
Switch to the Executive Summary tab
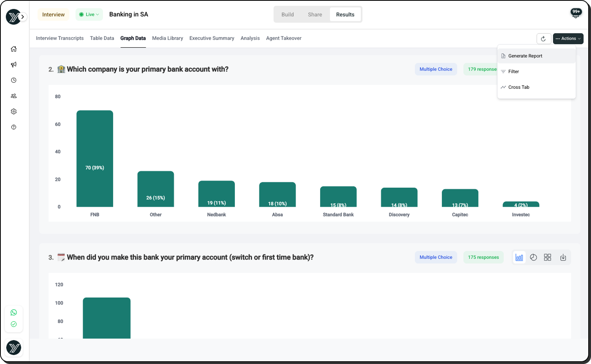(212, 38)
